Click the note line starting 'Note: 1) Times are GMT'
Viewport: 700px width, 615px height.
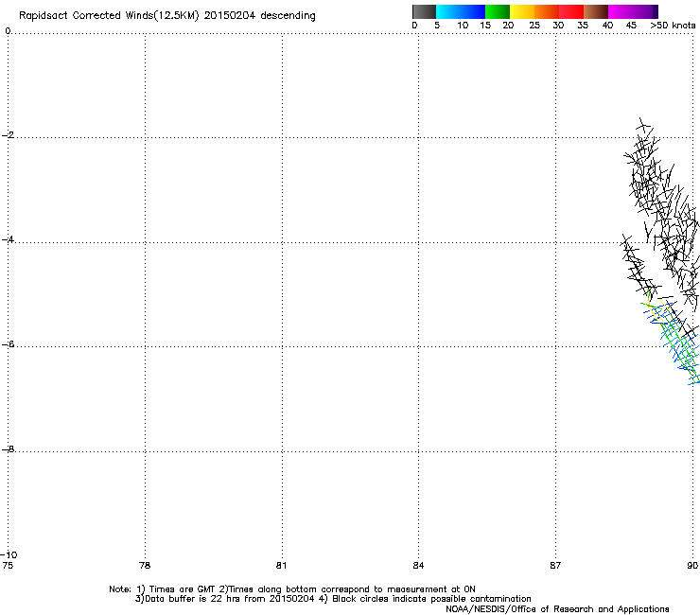point(292,589)
